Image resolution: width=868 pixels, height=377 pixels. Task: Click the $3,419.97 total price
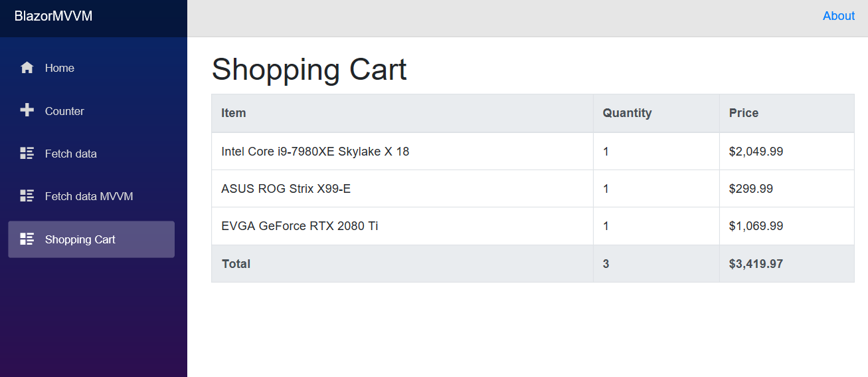pyautogui.click(x=756, y=264)
